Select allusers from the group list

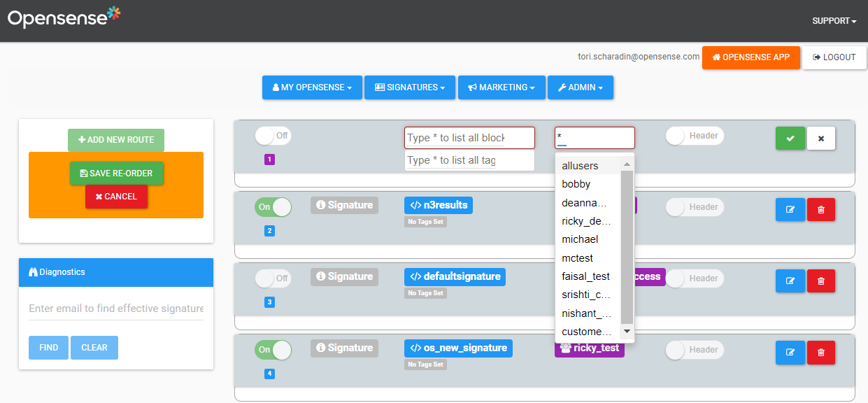(x=588, y=166)
